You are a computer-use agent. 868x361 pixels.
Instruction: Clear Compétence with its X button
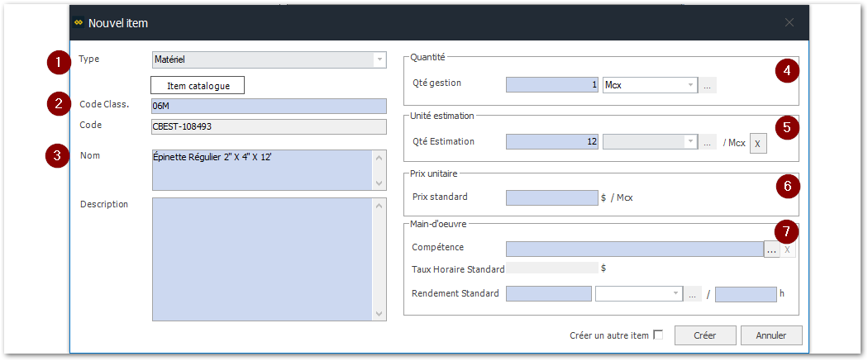(x=788, y=249)
